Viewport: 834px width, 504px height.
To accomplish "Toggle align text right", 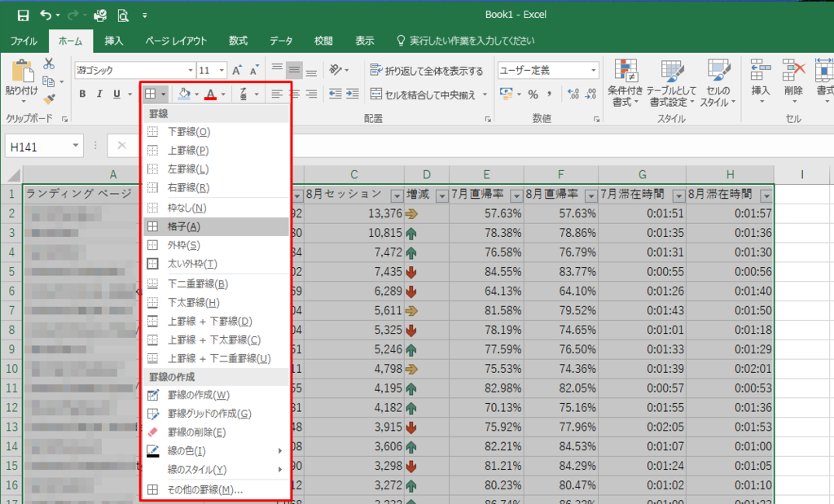I will click(311, 94).
